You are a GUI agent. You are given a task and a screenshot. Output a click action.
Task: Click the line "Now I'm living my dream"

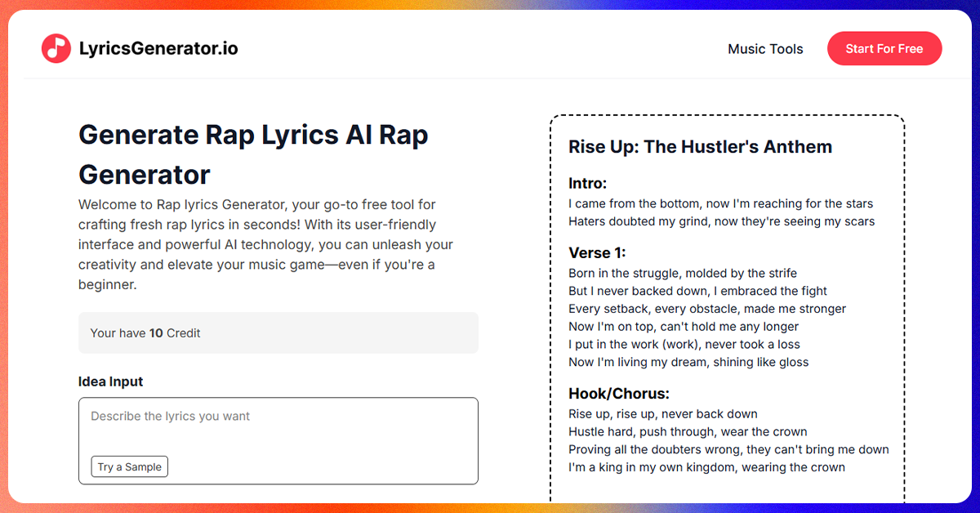(688, 362)
